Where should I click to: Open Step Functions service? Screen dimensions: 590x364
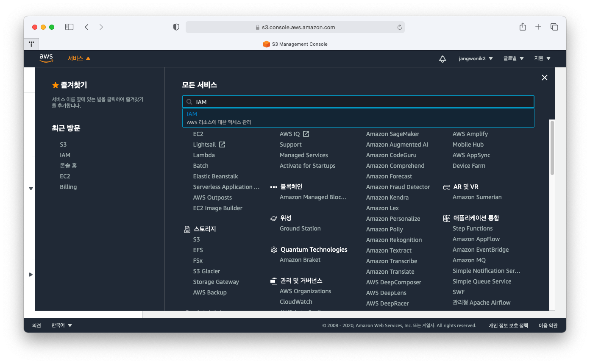[x=473, y=228]
